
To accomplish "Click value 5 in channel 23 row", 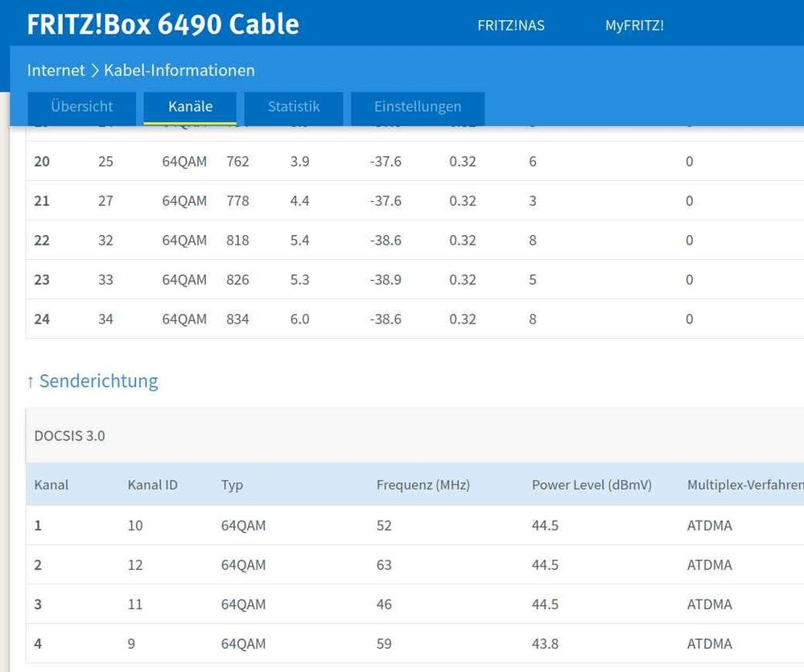I will click(533, 280).
